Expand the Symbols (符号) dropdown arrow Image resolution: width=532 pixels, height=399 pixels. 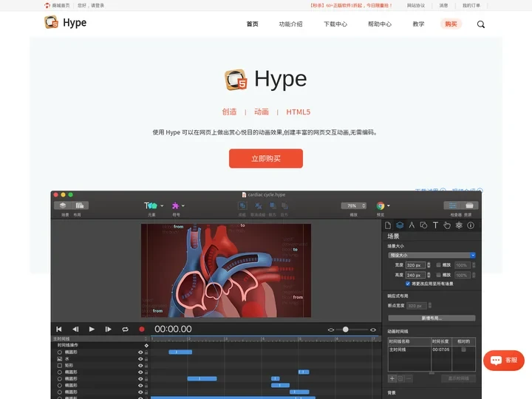pyautogui.click(x=183, y=205)
